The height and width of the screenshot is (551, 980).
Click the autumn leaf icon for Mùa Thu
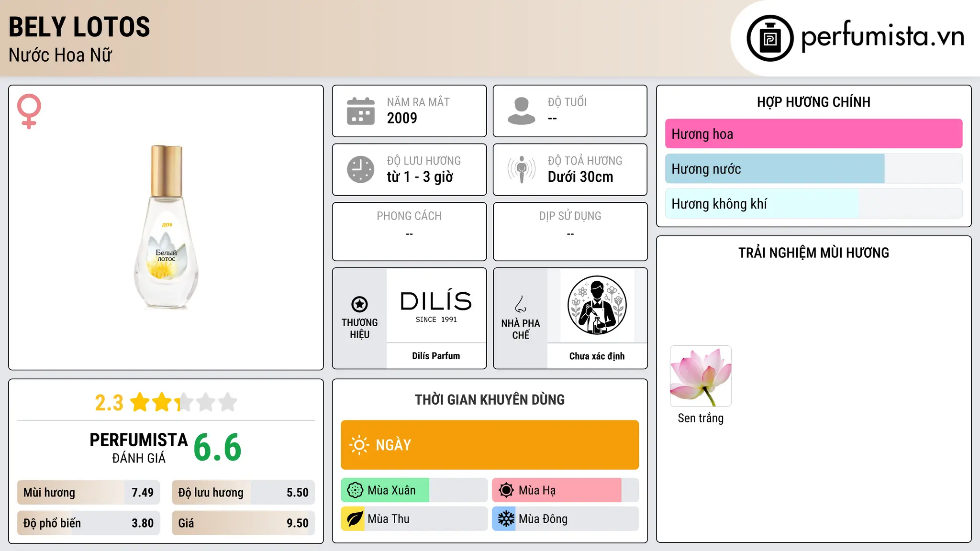354,519
